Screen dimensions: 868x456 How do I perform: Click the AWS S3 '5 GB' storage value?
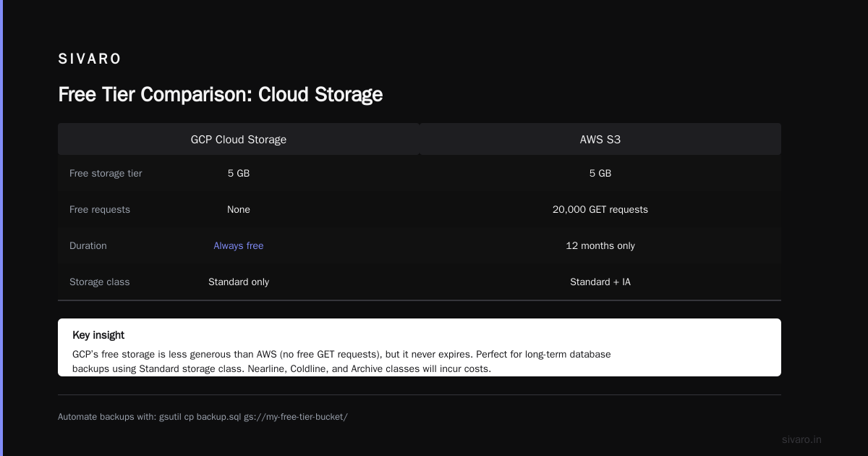pyautogui.click(x=600, y=174)
